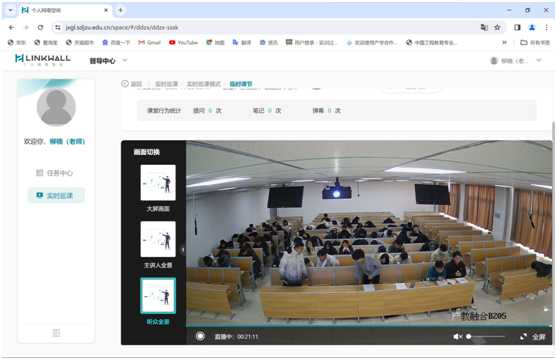Image resolution: width=557 pixels, height=360 pixels.
Task: Open the browser side panel icon
Action: tap(517, 27)
